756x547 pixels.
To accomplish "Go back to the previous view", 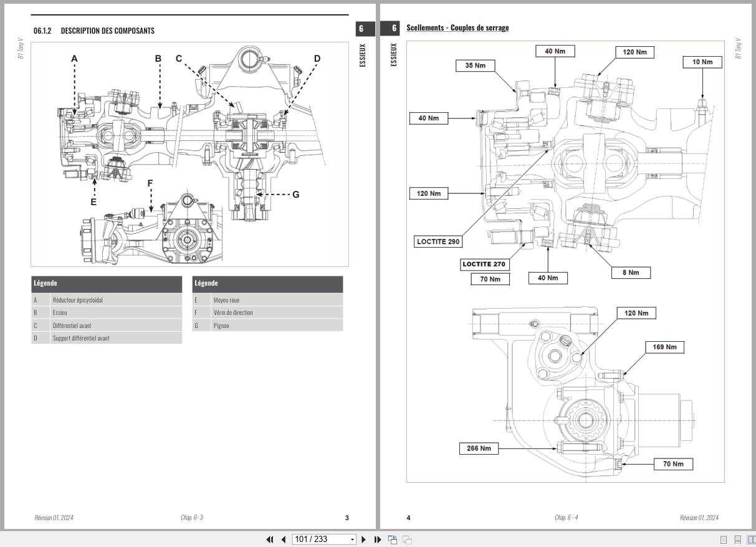I will (392, 539).
